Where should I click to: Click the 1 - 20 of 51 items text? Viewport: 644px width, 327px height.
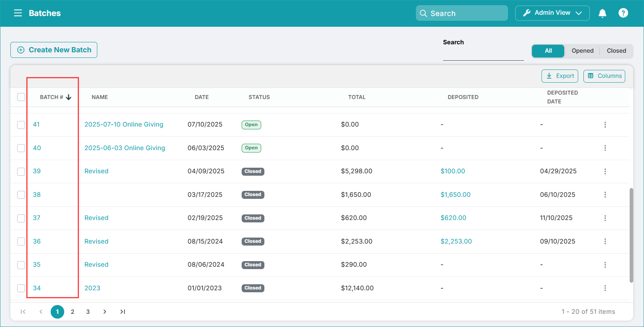588,311
